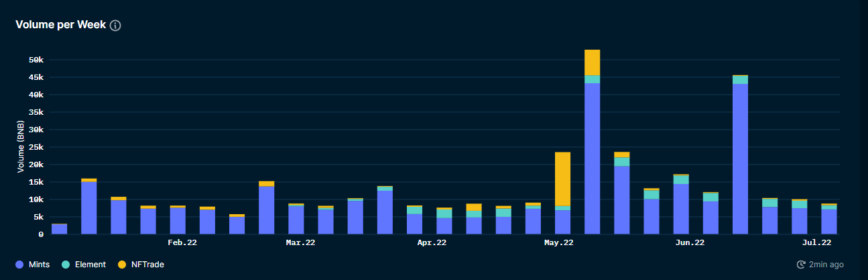Screen dimensions: 868x280
Task: Click the Apr.22 x-axis label
Action: click(x=432, y=242)
